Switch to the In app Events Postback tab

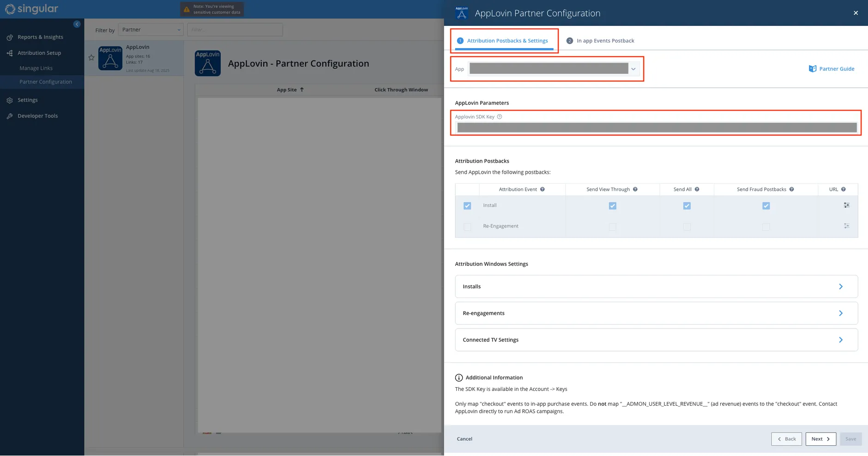pos(605,41)
